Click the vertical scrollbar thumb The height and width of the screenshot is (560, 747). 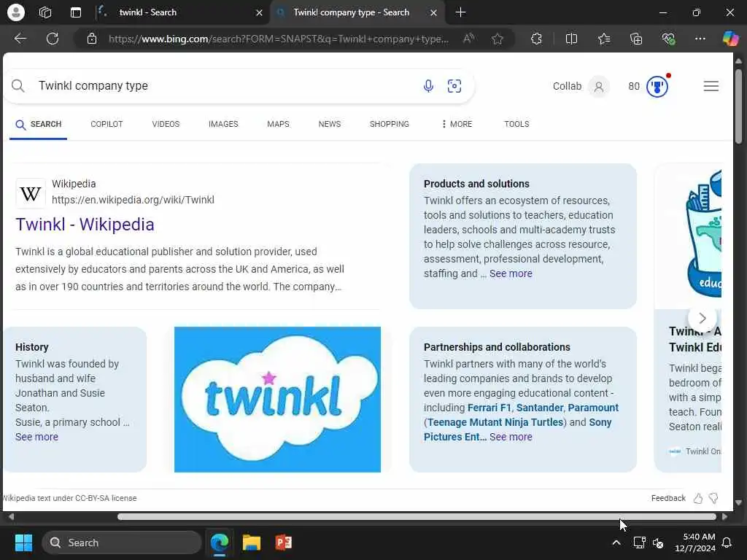(738, 106)
